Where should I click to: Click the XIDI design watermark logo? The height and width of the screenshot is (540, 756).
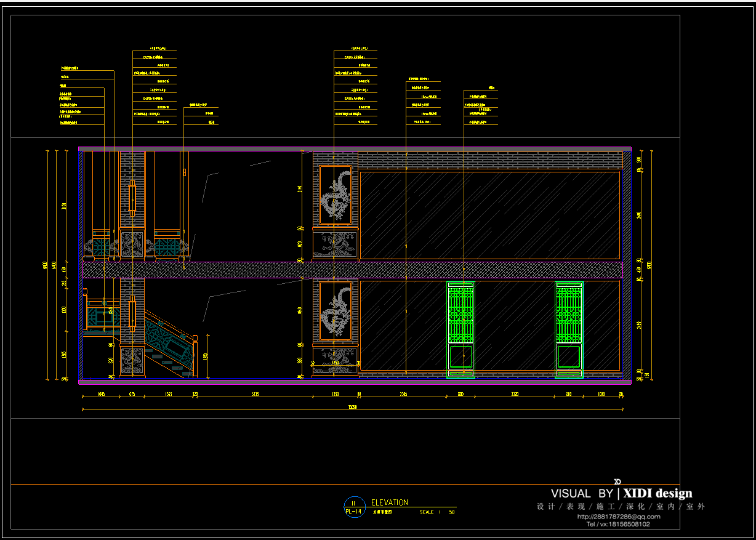click(657, 493)
